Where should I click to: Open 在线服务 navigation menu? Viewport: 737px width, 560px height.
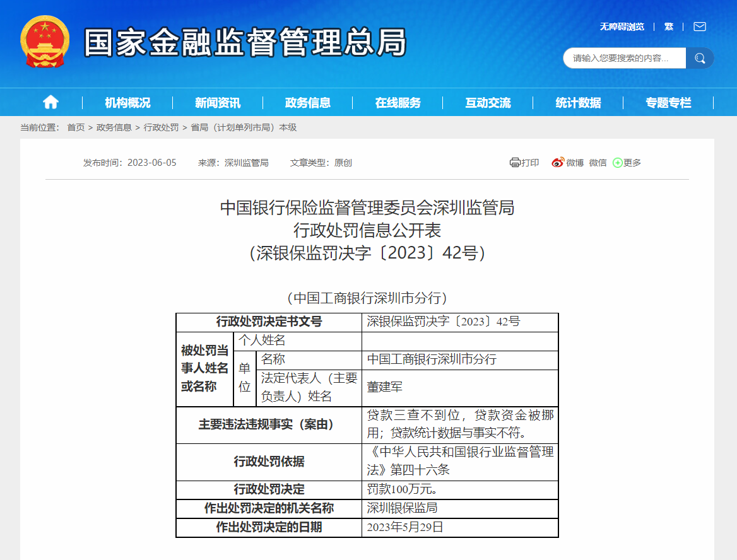(x=398, y=102)
